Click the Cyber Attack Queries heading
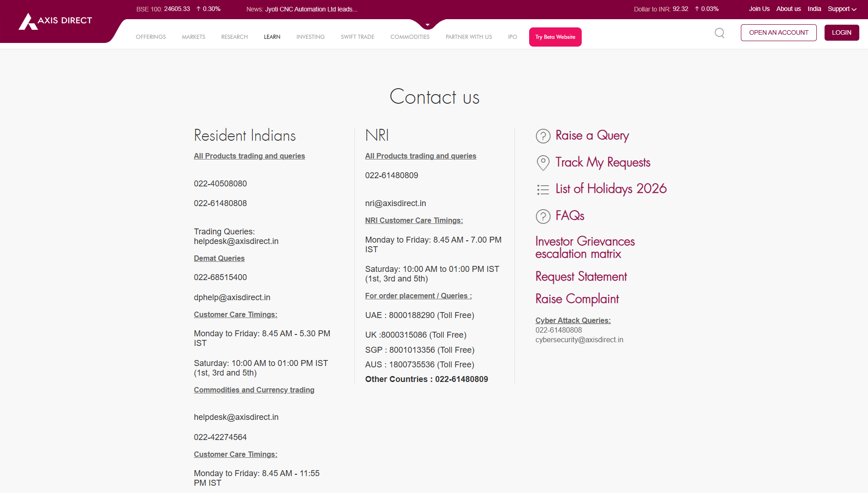Image resolution: width=868 pixels, height=493 pixels. coord(573,321)
